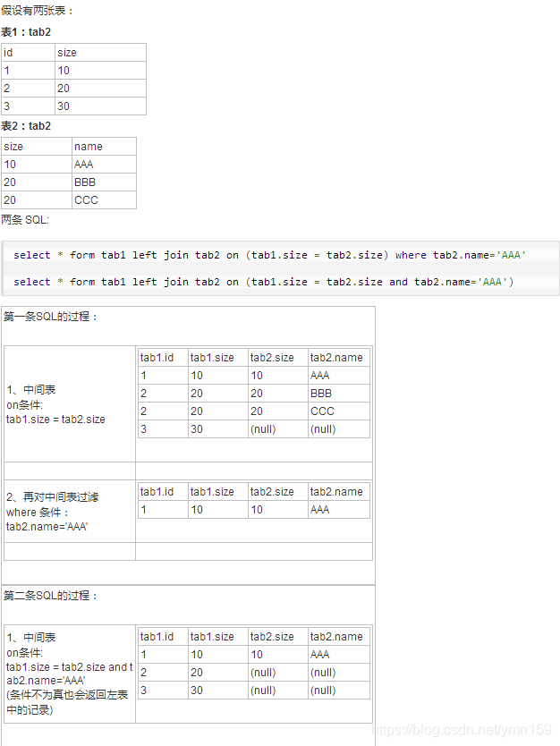This screenshot has width=560, height=746.
Task: Select the SQL line ending with where tab2.name='AAA'
Action: pos(270,255)
